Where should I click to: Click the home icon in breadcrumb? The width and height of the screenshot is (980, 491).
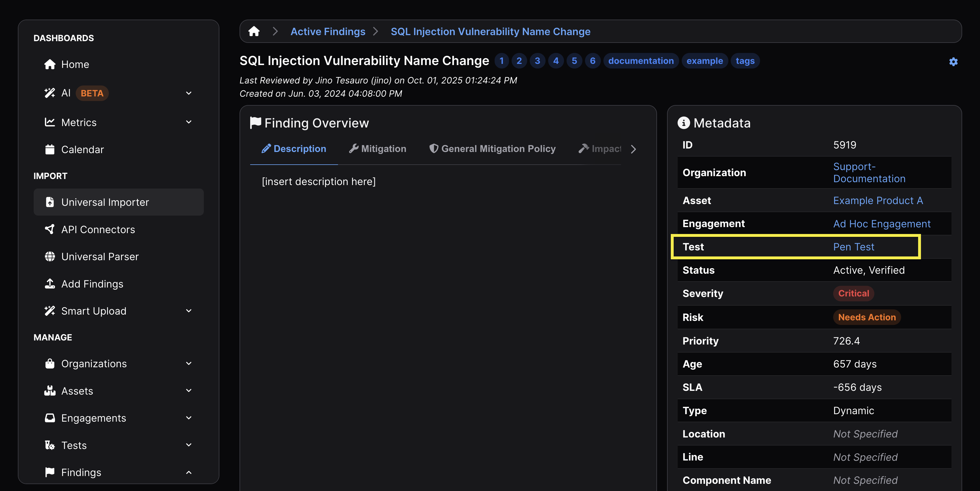click(x=254, y=31)
